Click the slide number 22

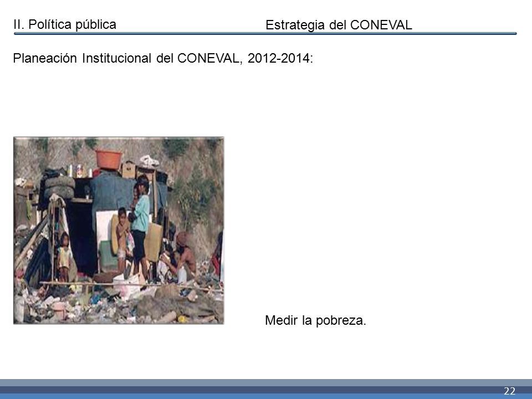pyautogui.click(x=509, y=391)
